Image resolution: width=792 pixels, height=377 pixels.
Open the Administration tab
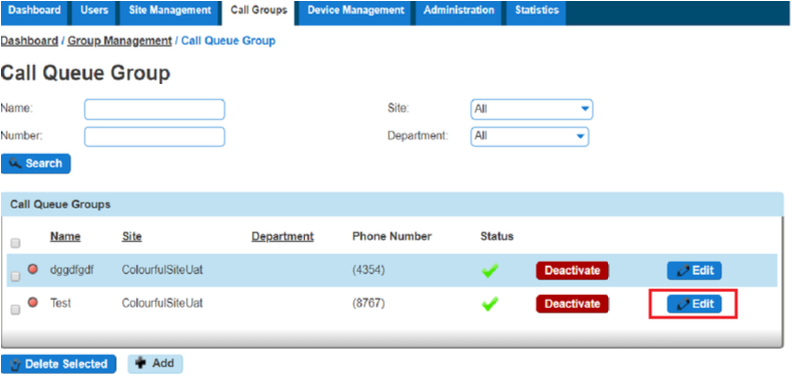[x=459, y=13]
